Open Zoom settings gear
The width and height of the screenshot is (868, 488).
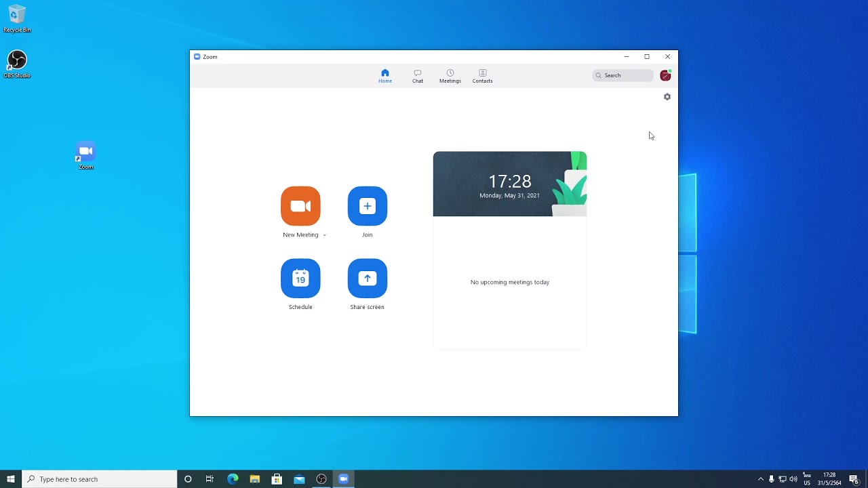(667, 97)
